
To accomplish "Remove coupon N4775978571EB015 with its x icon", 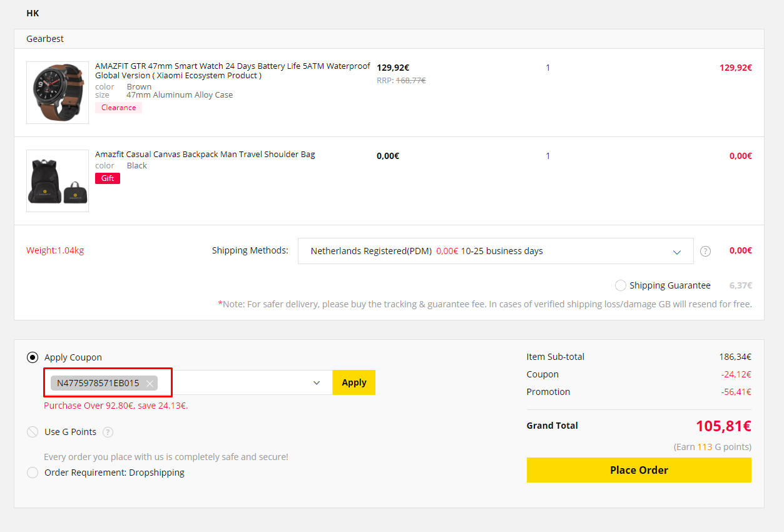I will point(150,384).
